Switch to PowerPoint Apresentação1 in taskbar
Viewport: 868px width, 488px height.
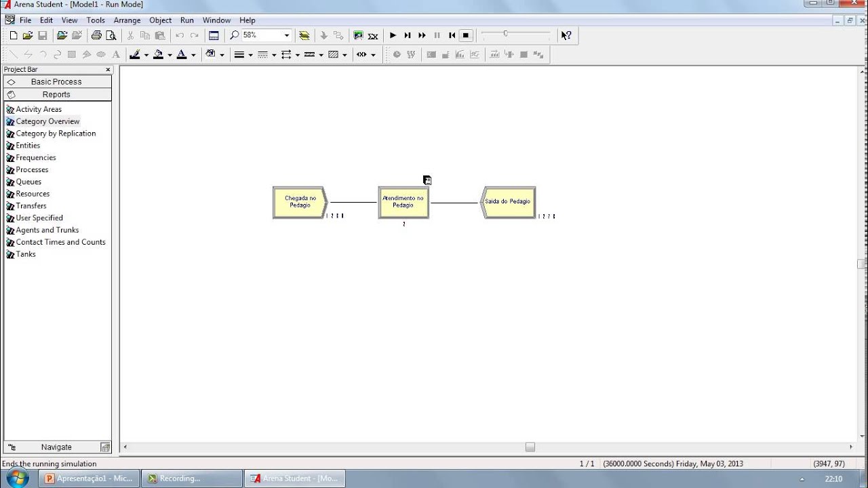pos(89,479)
